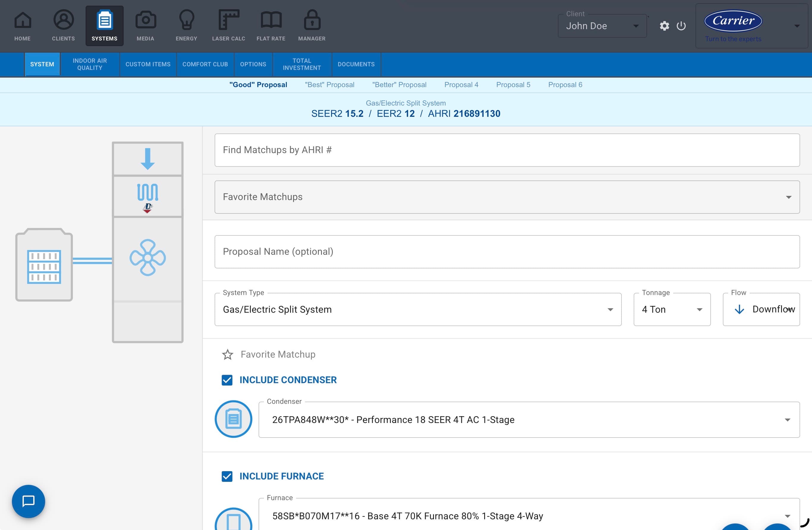Click the Proposal Name input field
Screen dimensions: 812x530
(x=507, y=252)
